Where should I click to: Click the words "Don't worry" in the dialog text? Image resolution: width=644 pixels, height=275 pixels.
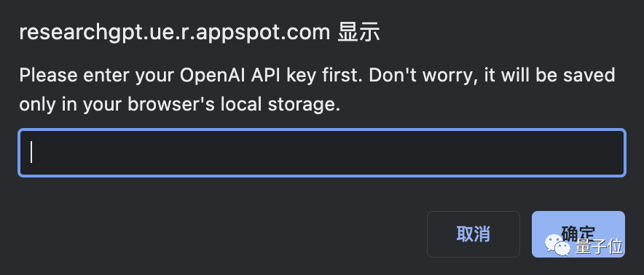point(424,76)
